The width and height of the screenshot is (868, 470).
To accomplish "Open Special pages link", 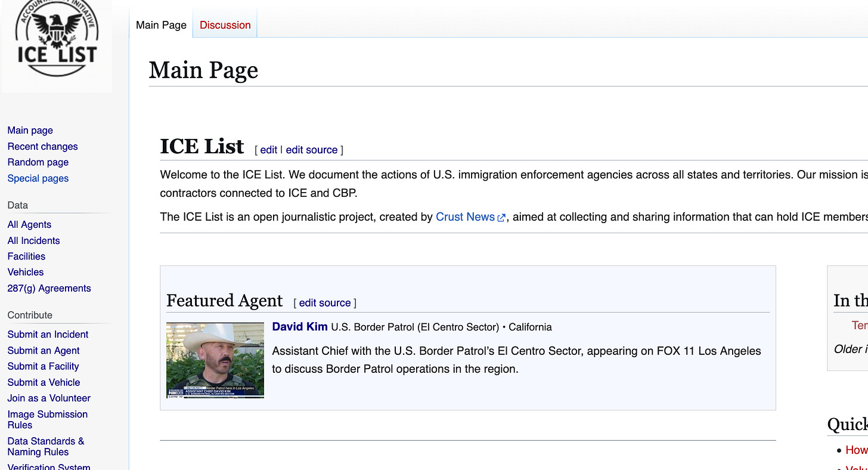I will click(38, 178).
